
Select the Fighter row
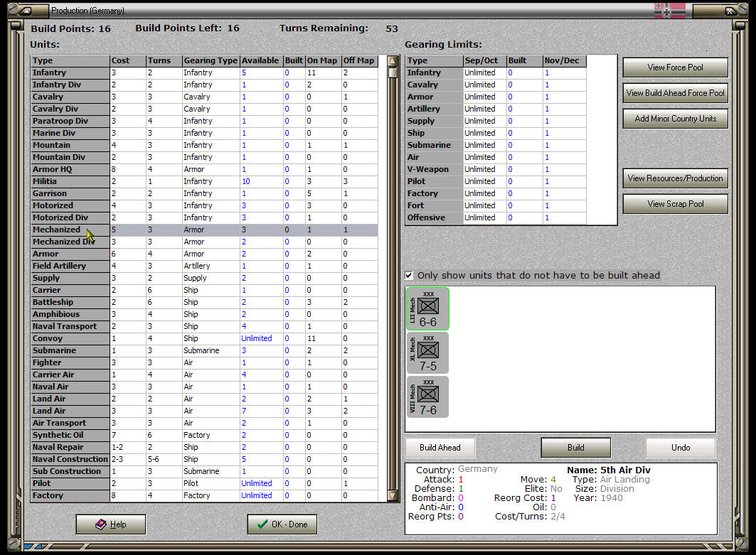click(204, 362)
